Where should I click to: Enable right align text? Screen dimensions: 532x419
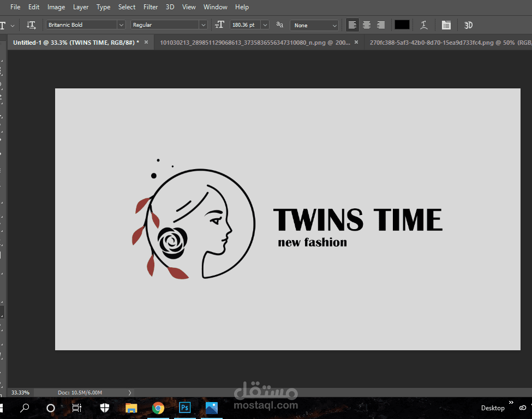point(381,25)
